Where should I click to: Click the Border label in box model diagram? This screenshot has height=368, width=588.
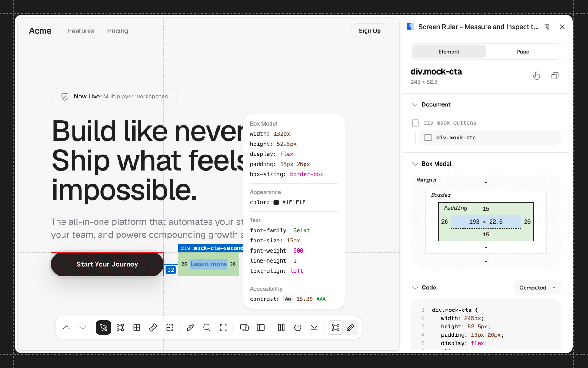[x=441, y=195]
